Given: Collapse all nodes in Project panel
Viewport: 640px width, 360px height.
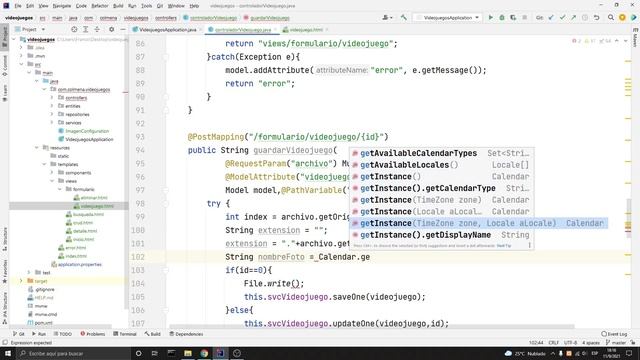Looking at the screenshot, I should [97, 29].
